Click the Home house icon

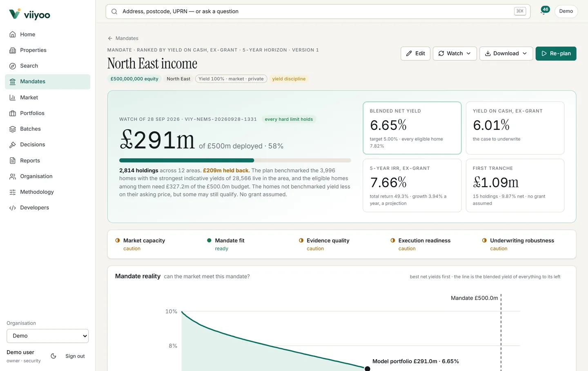13,34
